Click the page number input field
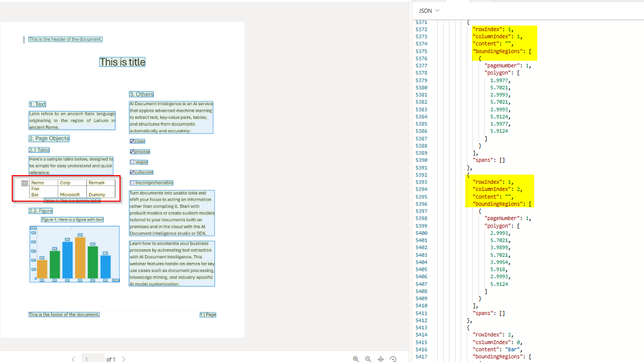 click(x=93, y=358)
